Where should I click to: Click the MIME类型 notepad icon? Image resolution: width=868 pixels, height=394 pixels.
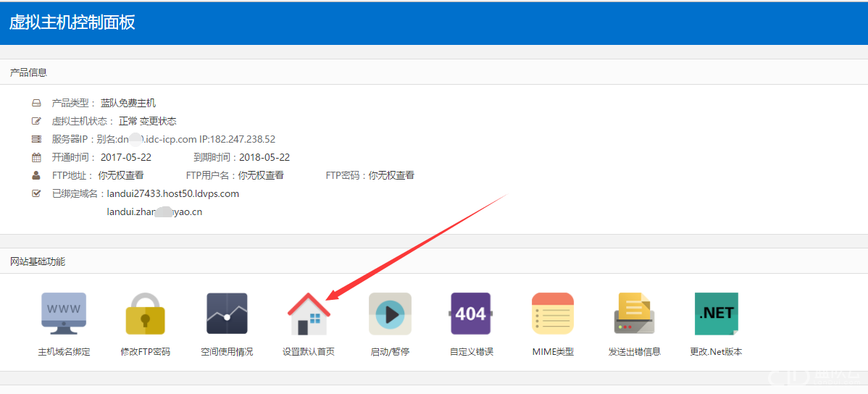click(553, 314)
